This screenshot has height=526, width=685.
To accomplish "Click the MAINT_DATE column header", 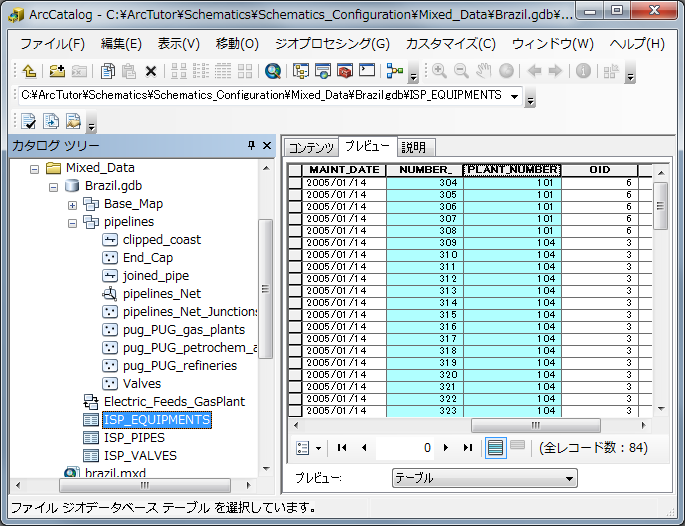I will tap(344, 170).
